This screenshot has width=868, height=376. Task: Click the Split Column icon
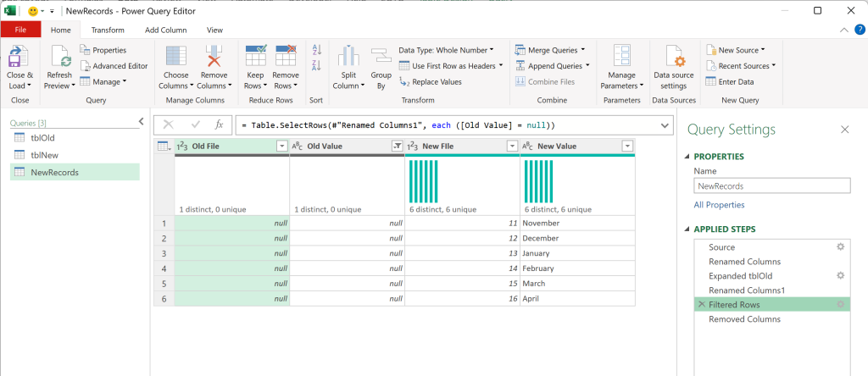(348, 57)
